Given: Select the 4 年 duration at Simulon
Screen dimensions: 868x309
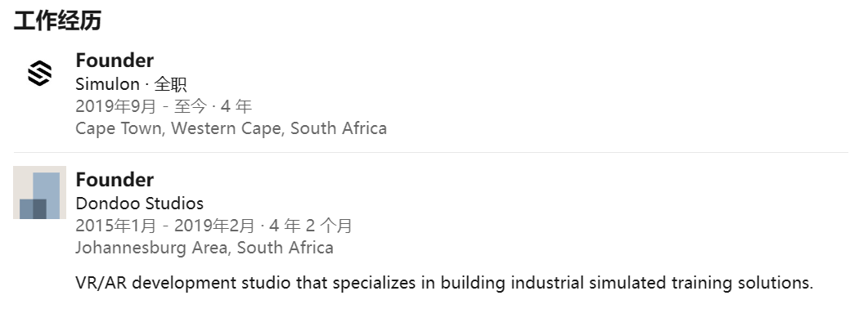Looking at the screenshot, I should (x=236, y=106).
